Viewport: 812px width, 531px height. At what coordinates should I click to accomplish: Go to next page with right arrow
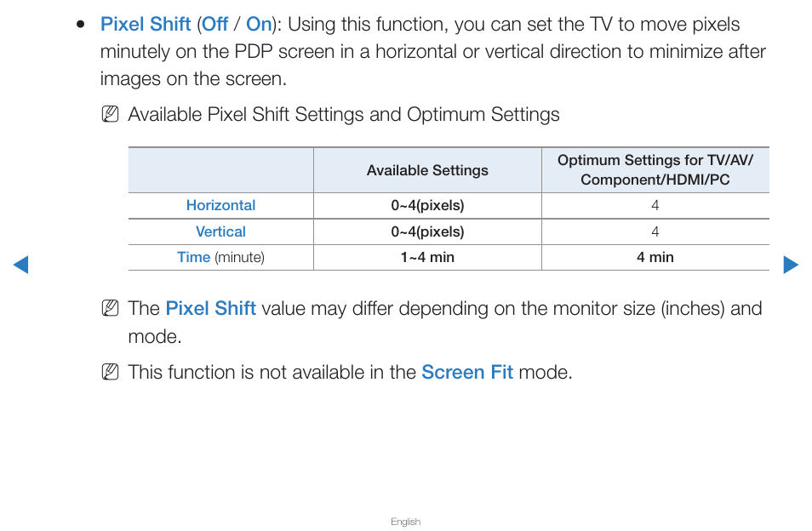[791, 265]
